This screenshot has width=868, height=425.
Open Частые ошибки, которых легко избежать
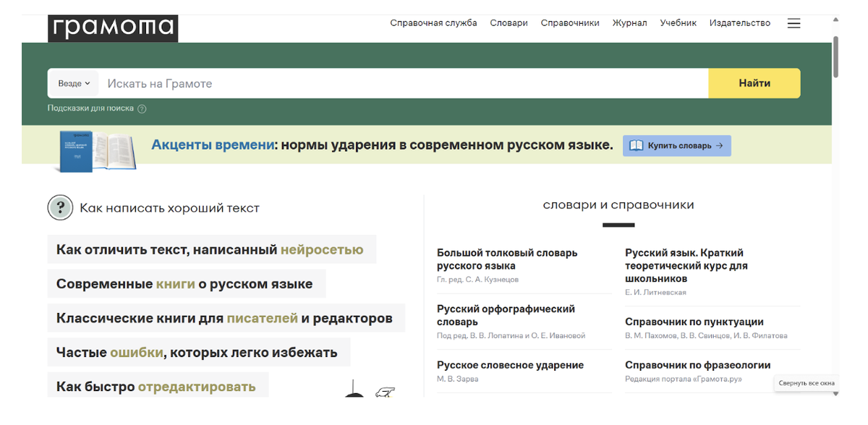pyautogui.click(x=198, y=353)
